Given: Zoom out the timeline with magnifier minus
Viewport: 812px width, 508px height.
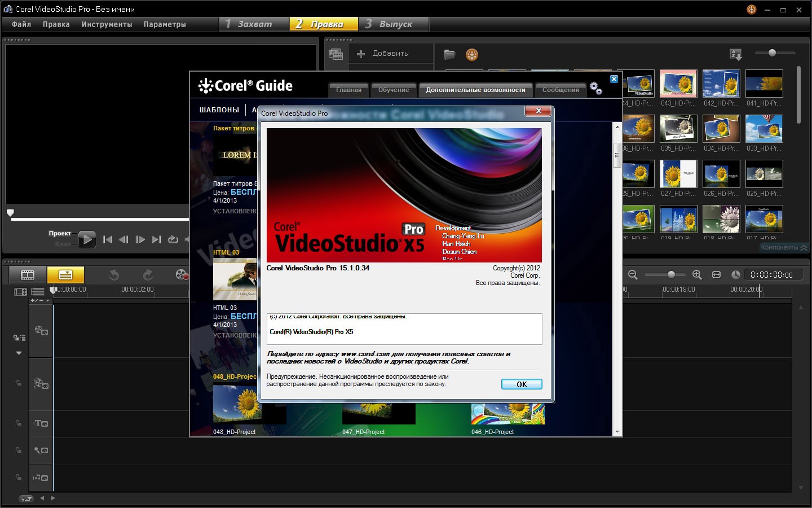Looking at the screenshot, I should pyautogui.click(x=633, y=275).
